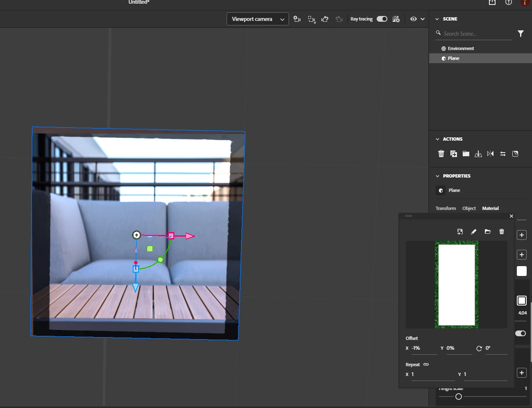Click the gizmo pivot circle

click(136, 235)
